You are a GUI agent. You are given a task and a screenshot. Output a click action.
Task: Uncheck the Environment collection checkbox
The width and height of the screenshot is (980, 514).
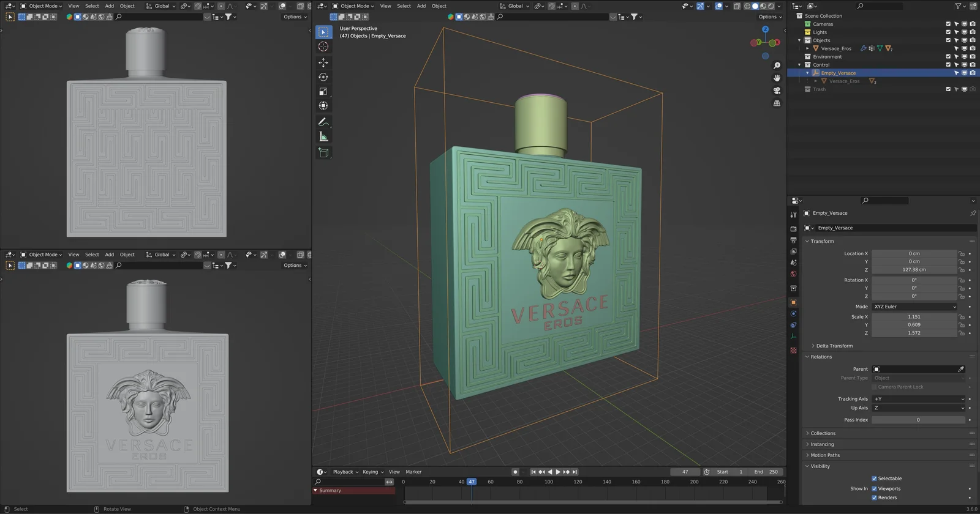[x=948, y=56]
